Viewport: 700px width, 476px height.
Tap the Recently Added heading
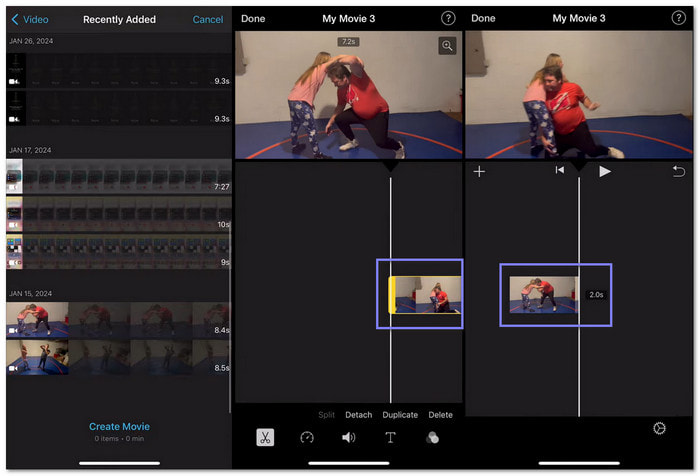[x=119, y=19]
